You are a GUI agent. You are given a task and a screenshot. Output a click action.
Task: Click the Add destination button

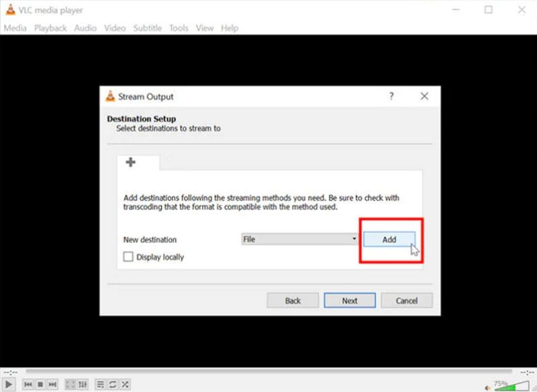(390, 238)
